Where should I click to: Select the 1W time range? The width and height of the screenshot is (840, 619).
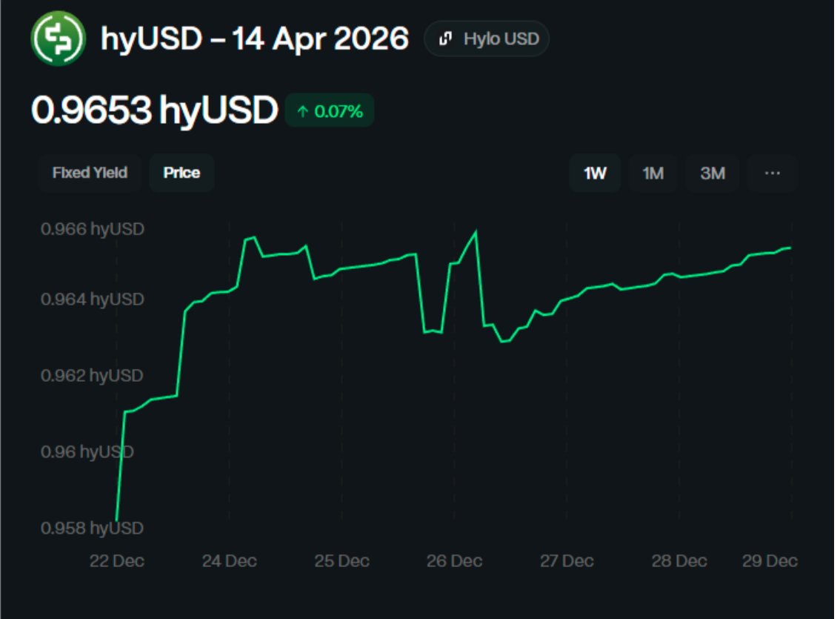coord(595,173)
